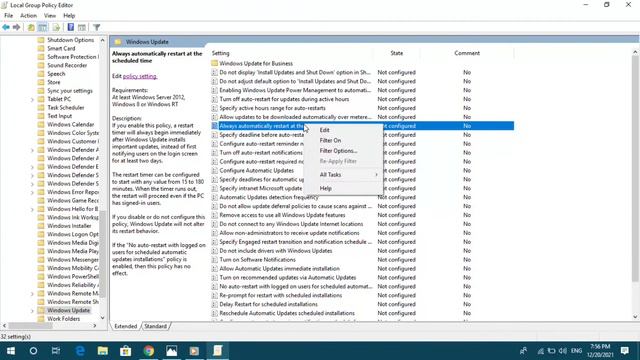Expand the Windows Update tree node
640x360 pixels.
[32, 311]
